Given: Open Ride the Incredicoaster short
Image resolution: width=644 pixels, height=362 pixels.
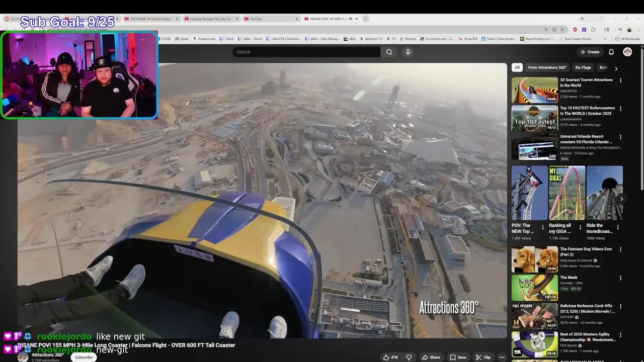Looking at the screenshot, I should [604, 193].
